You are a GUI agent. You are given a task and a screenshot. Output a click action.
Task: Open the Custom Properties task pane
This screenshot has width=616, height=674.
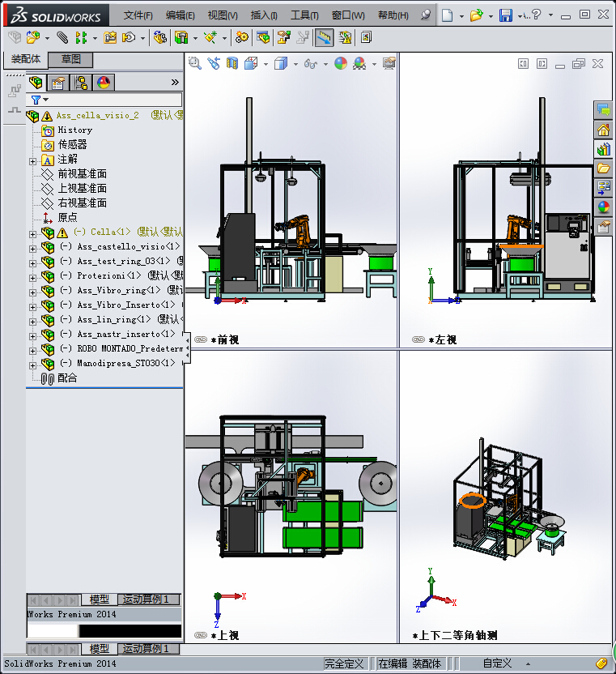(x=604, y=226)
